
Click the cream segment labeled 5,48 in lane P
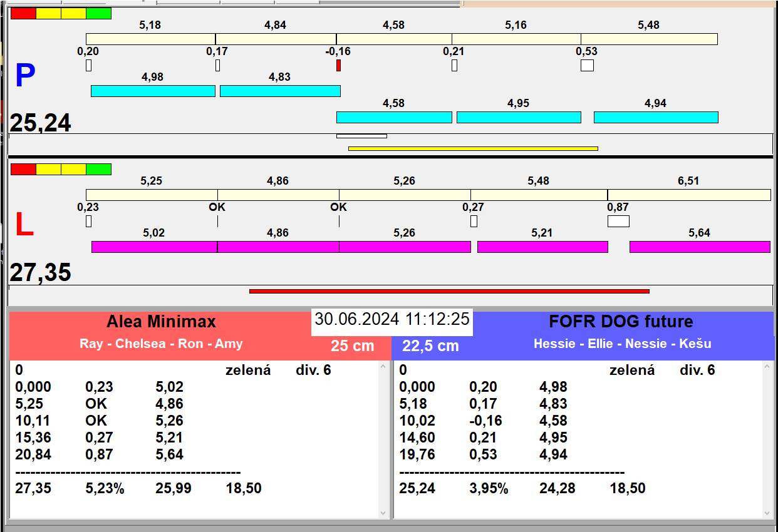tap(649, 39)
